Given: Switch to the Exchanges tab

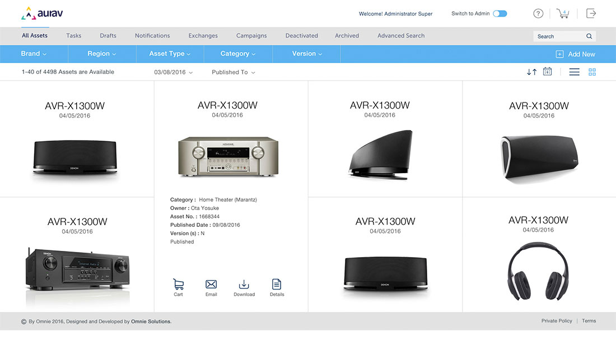Looking at the screenshot, I should point(203,35).
